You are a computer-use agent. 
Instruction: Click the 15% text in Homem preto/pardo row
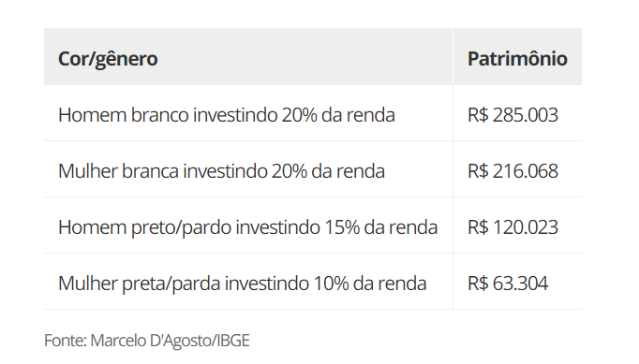pos(342,227)
